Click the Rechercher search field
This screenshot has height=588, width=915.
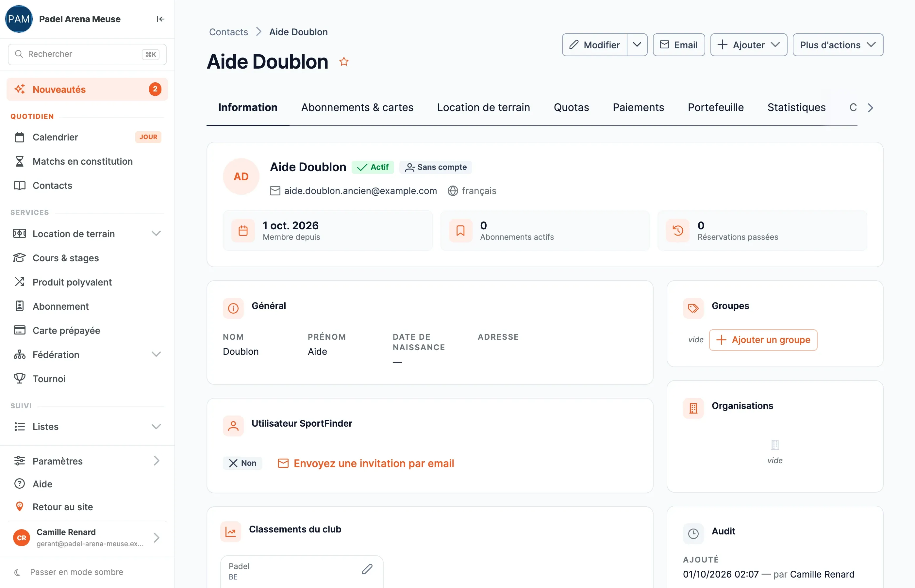[87, 54]
